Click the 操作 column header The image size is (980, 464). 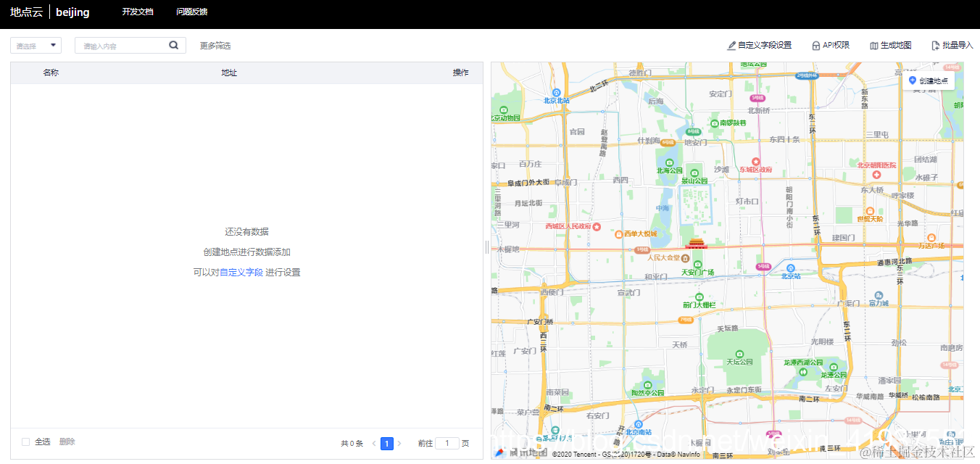(x=460, y=72)
